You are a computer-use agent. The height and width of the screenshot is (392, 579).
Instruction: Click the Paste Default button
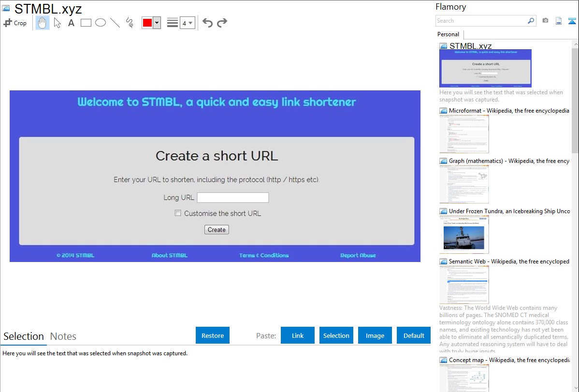[x=414, y=335]
